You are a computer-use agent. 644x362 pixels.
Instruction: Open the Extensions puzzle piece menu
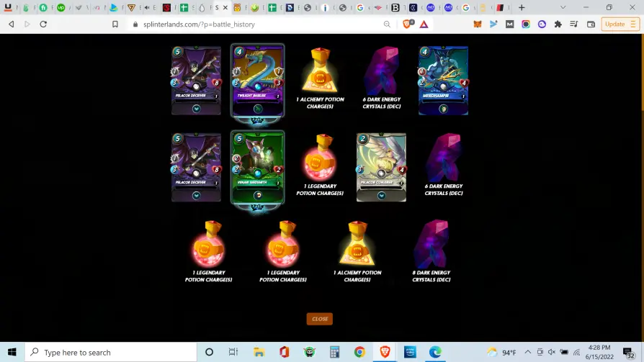(558, 24)
